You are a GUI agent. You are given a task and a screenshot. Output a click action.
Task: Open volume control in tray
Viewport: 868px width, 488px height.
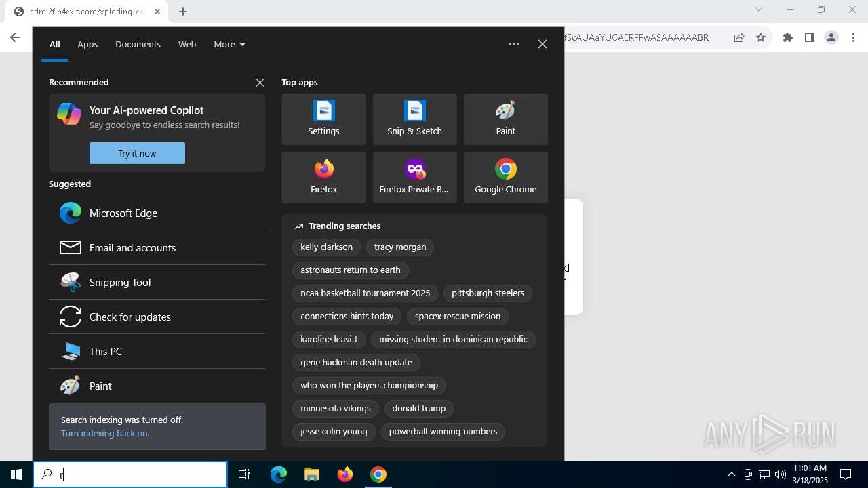(781, 474)
